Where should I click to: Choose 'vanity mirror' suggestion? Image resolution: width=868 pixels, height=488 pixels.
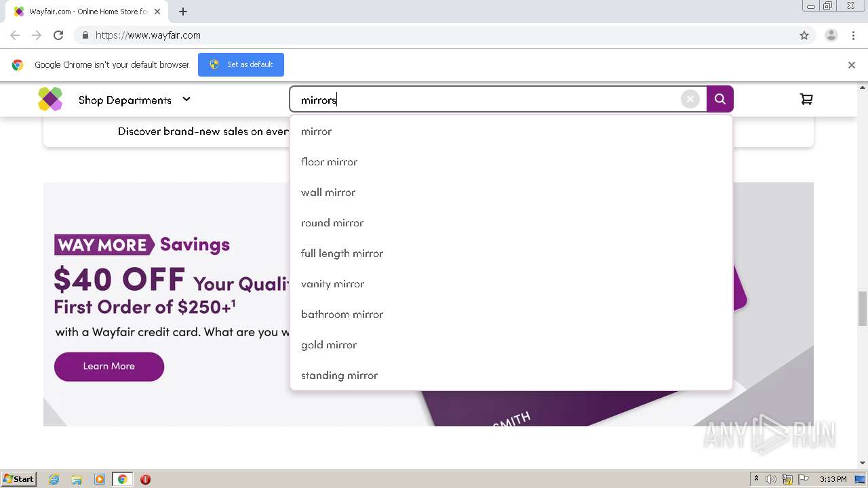511,284
